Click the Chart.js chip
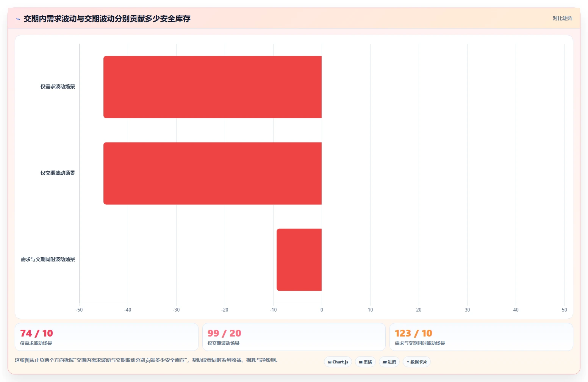The image size is (588, 382). tap(338, 362)
